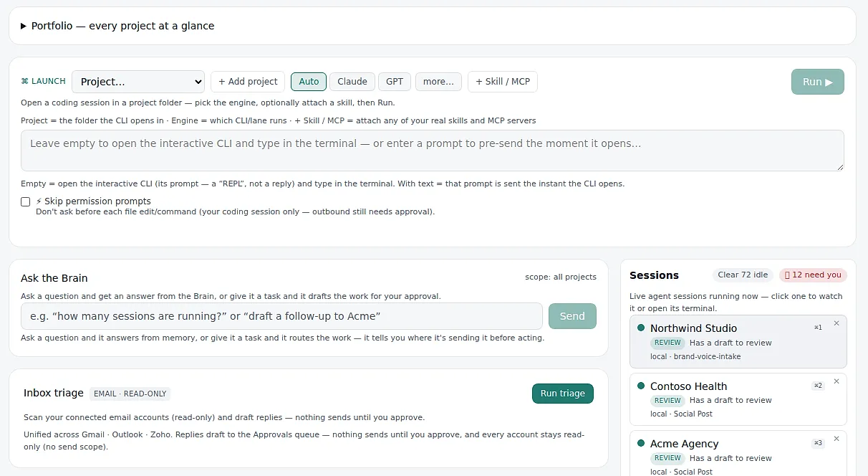Open the more… engines list
This screenshot has width=868, height=476.
click(x=438, y=82)
